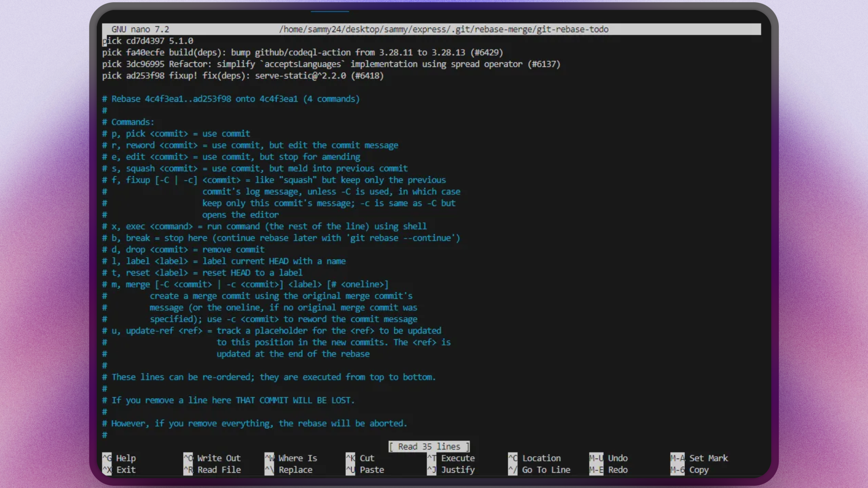Click the ^R Read File shortcut
The image size is (868, 488).
coord(212,469)
